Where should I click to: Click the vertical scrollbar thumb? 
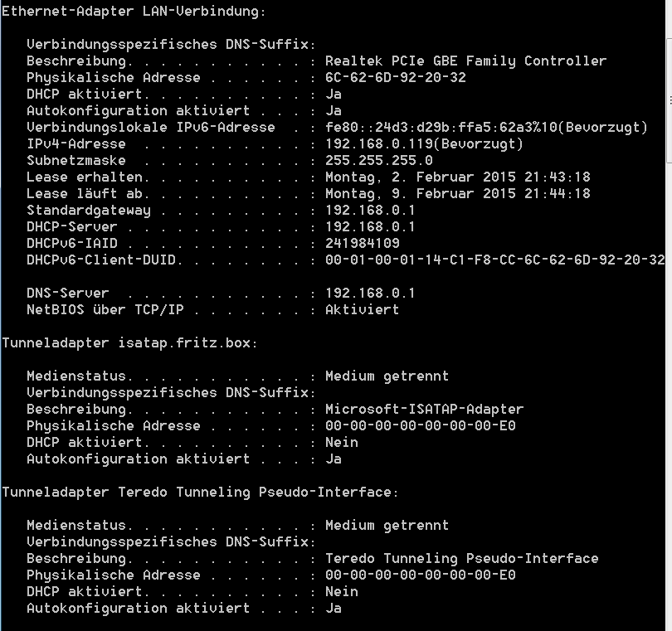[x=669, y=100]
